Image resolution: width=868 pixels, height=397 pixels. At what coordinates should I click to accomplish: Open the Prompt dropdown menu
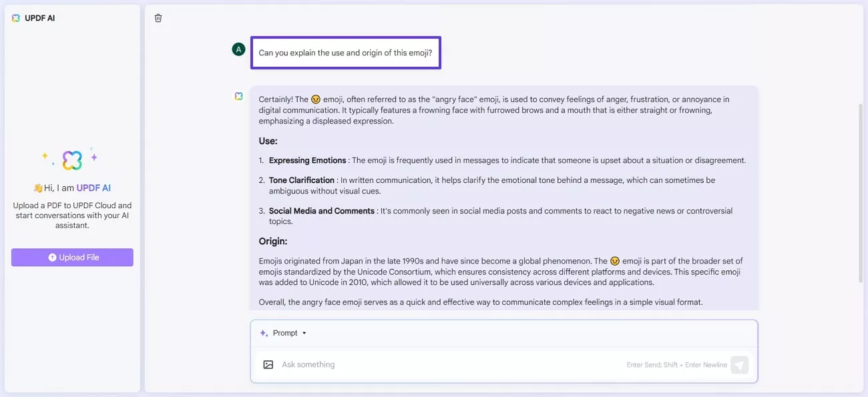tap(303, 332)
